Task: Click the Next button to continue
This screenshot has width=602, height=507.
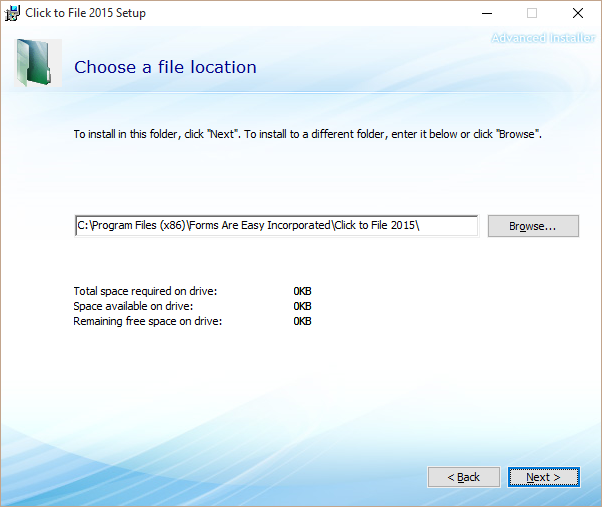Action: click(x=544, y=477)
